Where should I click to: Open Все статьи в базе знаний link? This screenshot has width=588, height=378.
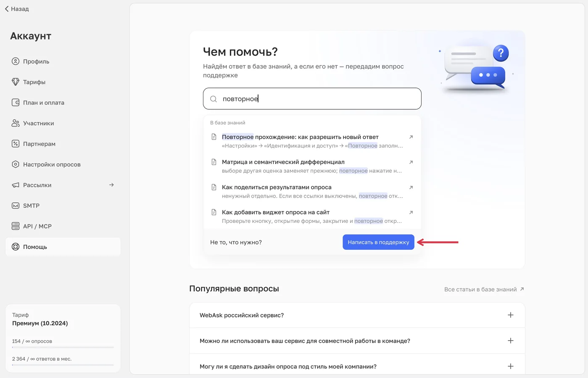pos(484,289)
